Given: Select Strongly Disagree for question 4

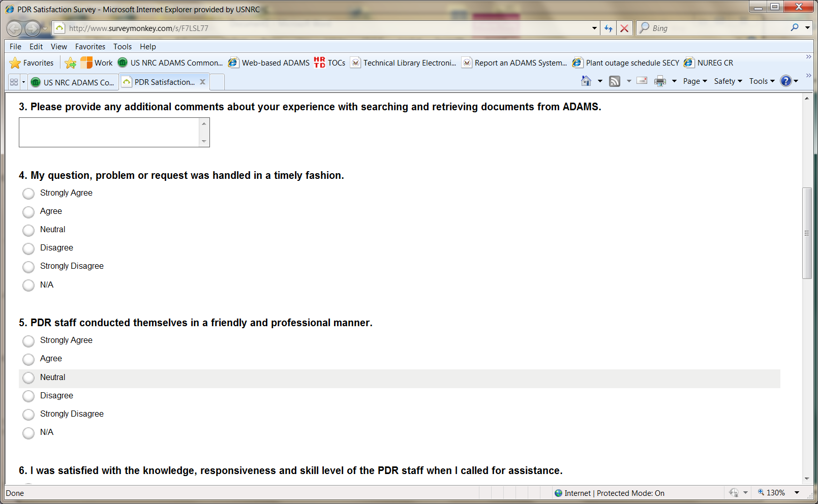Looking at the screenshot, I should coord(28,267).
